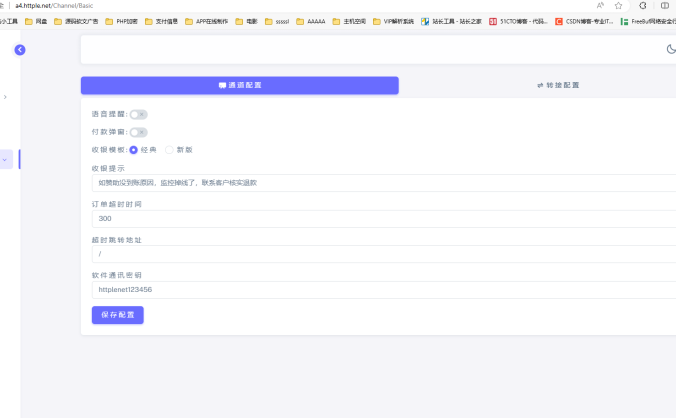Viewport: 676px width, 418px height.
Task: Open the 主机空间 bookmark folder
Action: pos(349,21)
